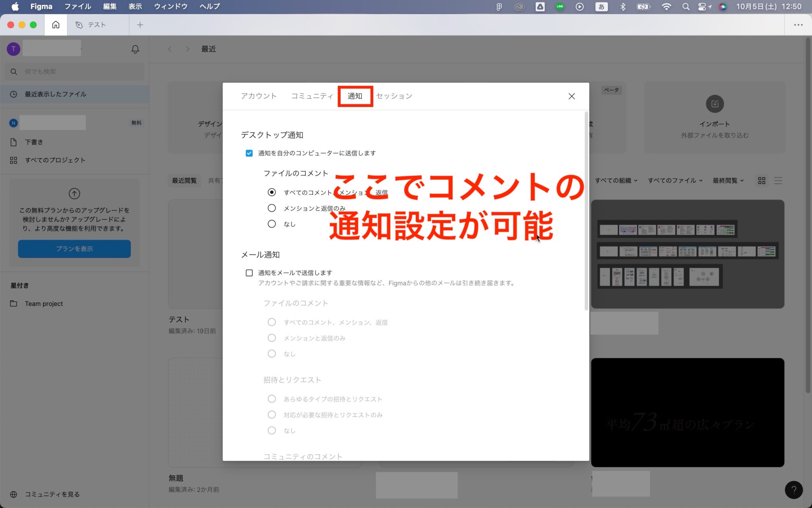Image resolution: width=812 pixels, height=508 pixels.
Task: Click the blue N team avatar
Action: click(x=13, y=123)
